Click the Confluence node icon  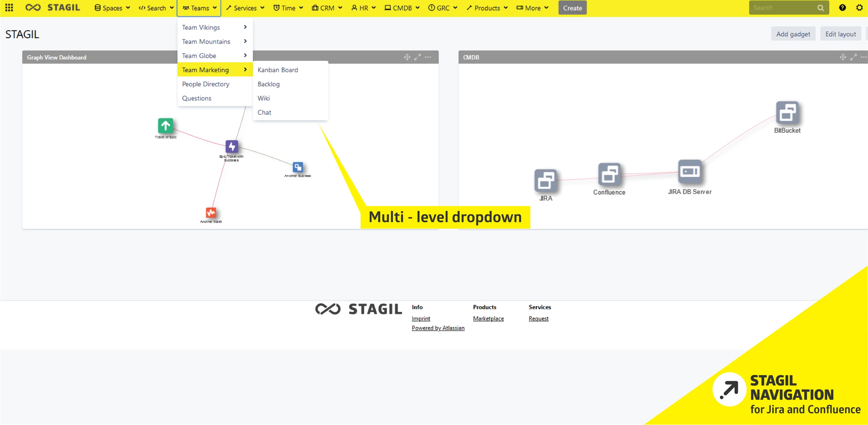coord(609,174)
